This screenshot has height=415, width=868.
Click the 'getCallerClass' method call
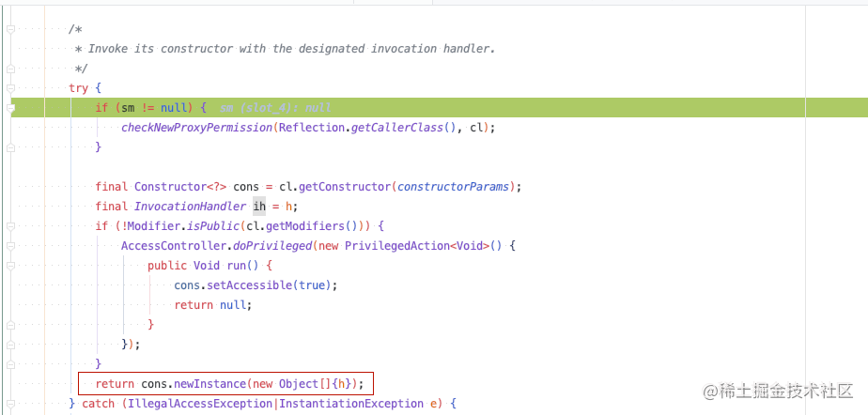click(397, 128)
